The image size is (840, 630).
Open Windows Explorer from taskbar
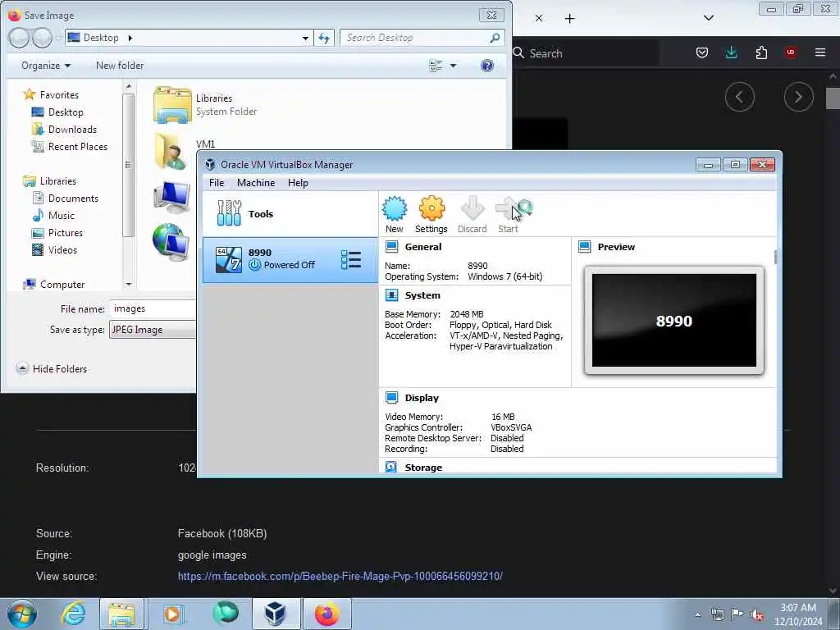pyautogui.click(x=121, y=614)
